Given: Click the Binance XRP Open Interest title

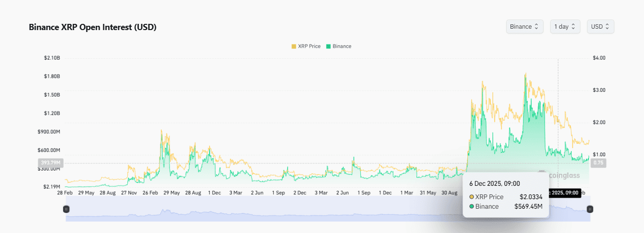Looking at the screenshot, I should [93, 27].
